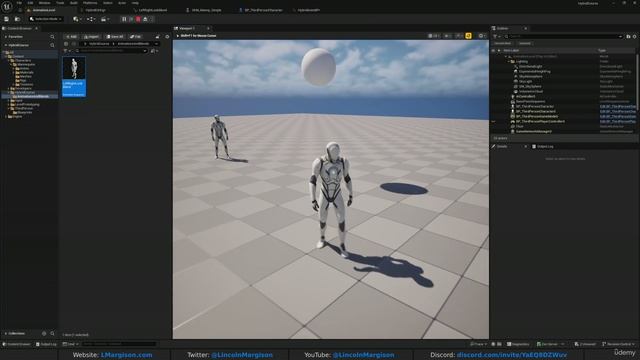640x360 pixels.
Task: Click the Save current level icon
Action: coord(7,19)
